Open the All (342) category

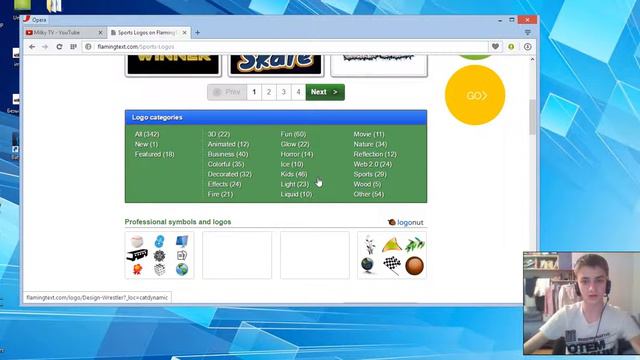[x=147, y=134]
